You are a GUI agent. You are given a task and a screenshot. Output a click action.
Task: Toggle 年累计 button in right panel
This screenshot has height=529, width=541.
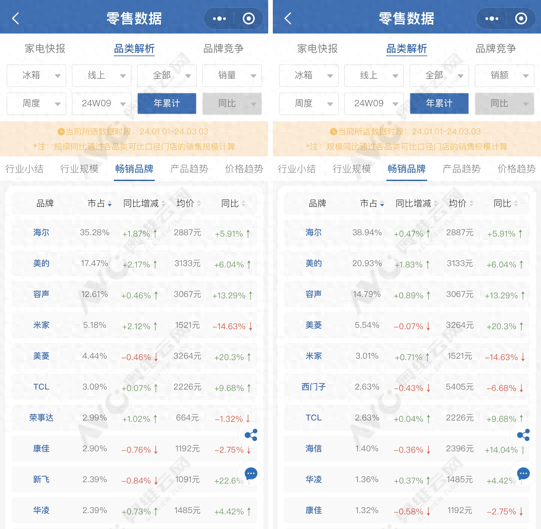(439, 104)
